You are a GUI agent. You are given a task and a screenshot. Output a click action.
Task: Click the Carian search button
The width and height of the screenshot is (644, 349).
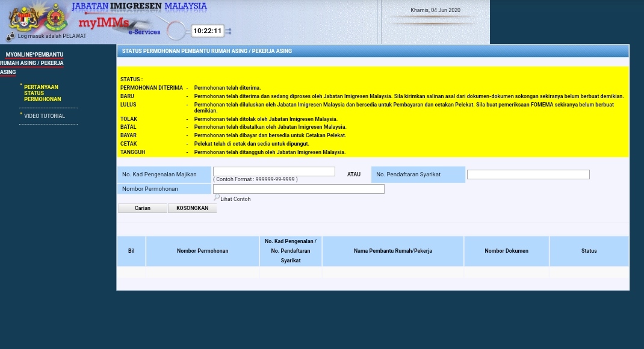143,208
